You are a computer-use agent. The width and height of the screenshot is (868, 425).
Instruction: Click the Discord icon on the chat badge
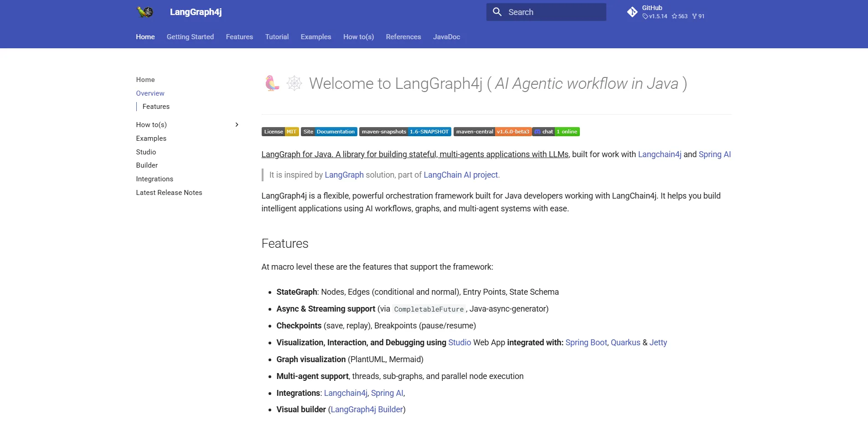pos(537,132)
